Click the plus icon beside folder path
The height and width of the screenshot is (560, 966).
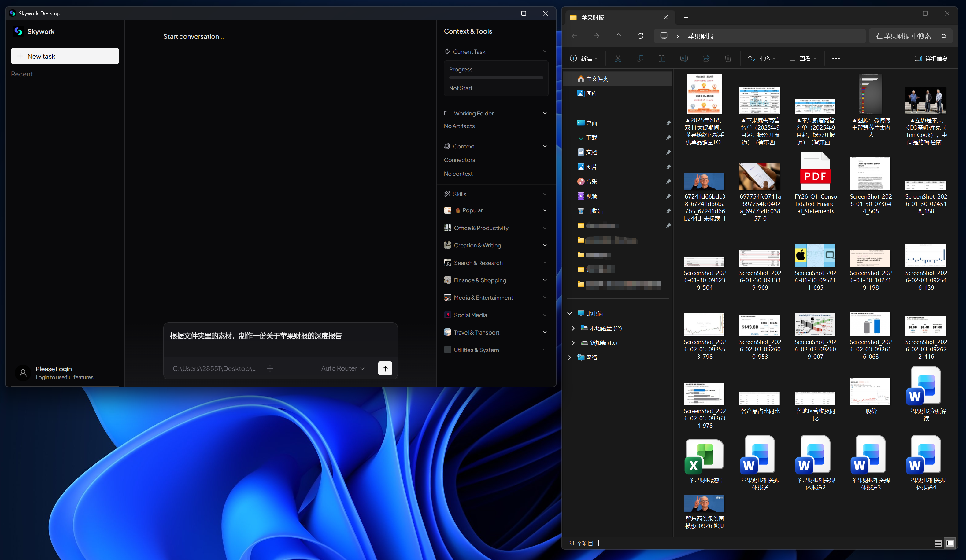pyautogui.click(x=270, y=368)
